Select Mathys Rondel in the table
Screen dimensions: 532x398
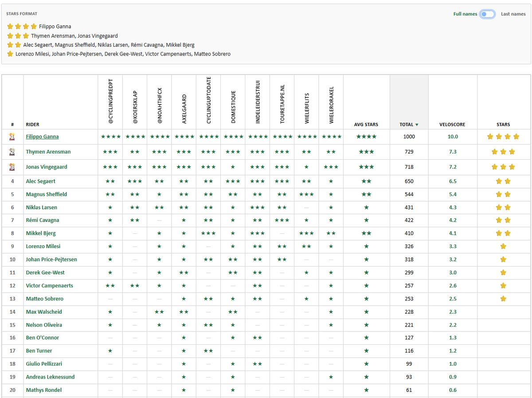pyautogui.click(x=43, y=390)
